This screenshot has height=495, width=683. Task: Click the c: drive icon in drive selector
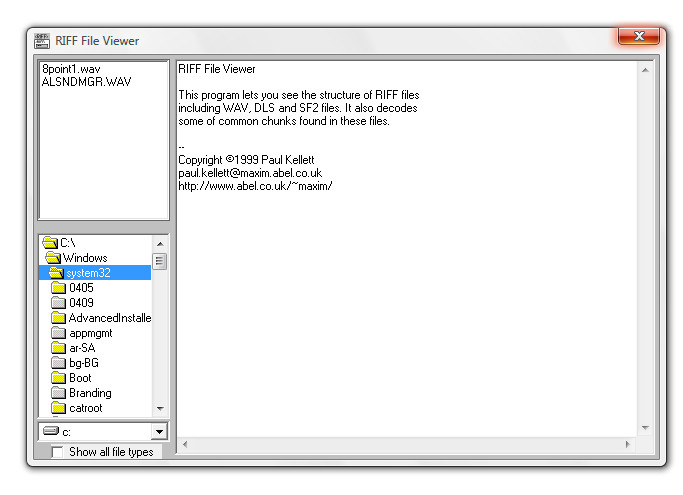pyautogui.click(x=51, y=431)
